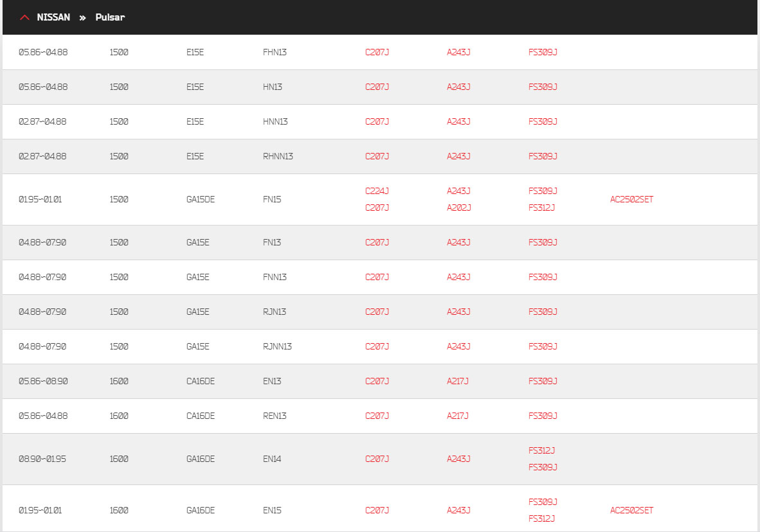Viewport: 760px width, 532px height.
Task: Open FS309J link in FN13 row
Action: coord(543,242)
